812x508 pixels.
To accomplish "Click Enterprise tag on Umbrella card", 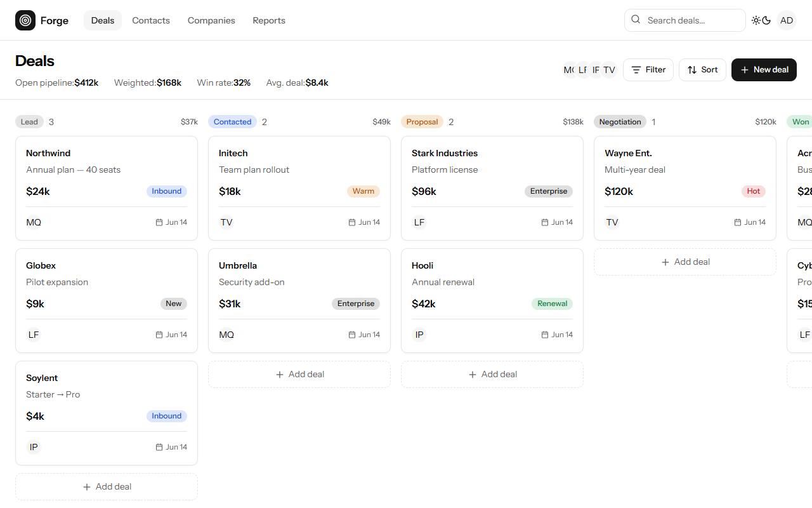I will click(x=356, y=304).
